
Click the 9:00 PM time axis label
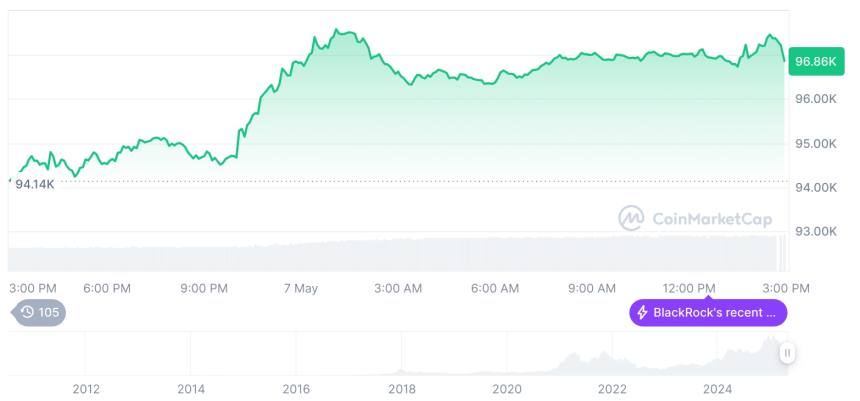click(204, 288)
